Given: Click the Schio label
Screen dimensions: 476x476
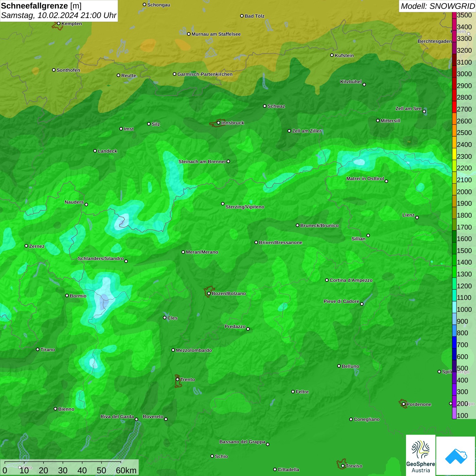Looking at the screenshot, I should [221, 456].
